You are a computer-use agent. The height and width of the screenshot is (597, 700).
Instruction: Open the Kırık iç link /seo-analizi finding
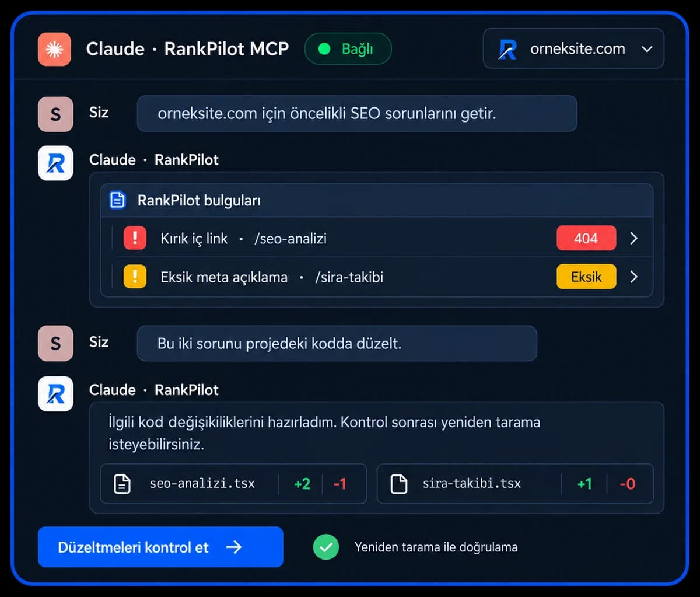point(377,238)
